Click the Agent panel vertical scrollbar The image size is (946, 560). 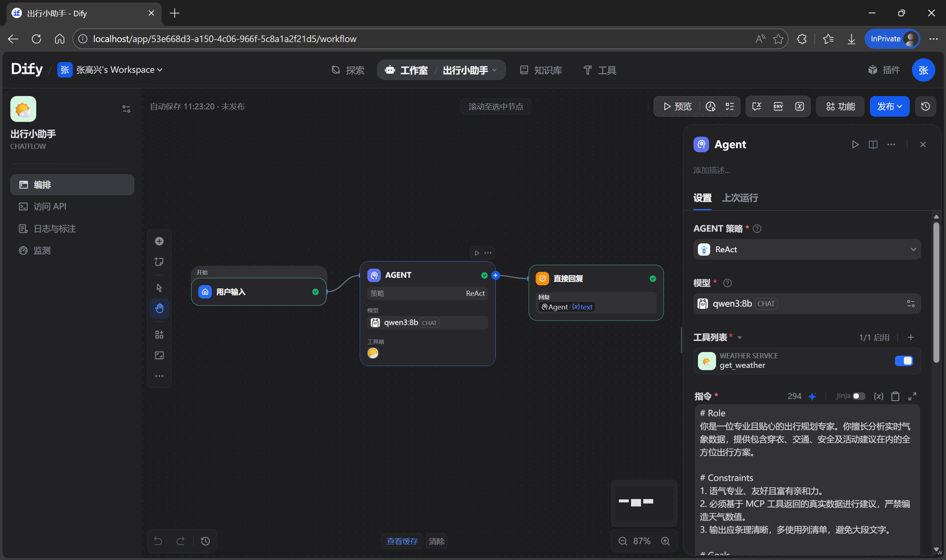(936, 293)
